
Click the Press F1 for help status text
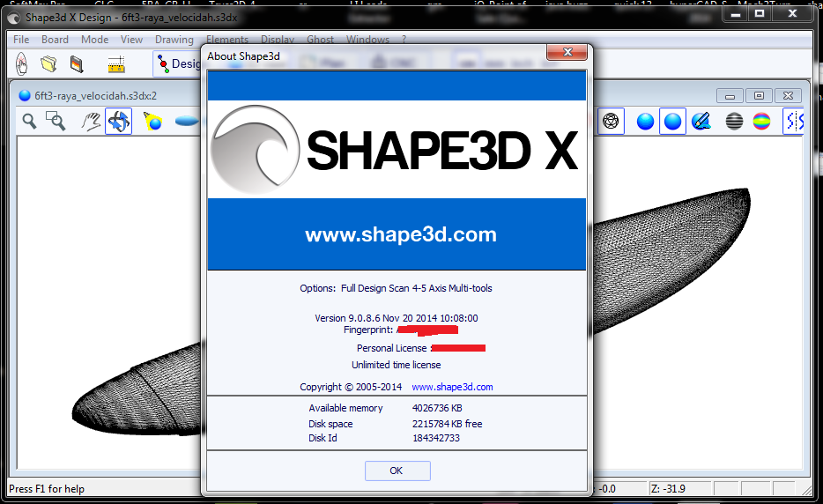coord(47,489)
